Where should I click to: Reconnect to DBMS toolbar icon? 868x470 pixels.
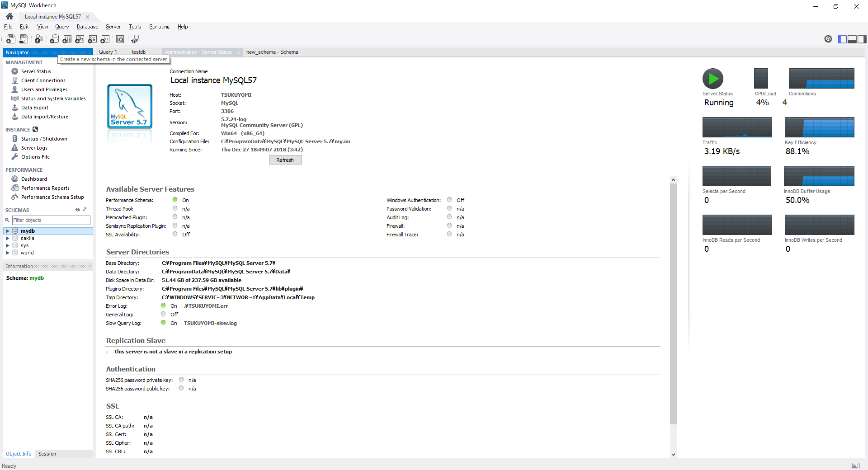(135, 39)
